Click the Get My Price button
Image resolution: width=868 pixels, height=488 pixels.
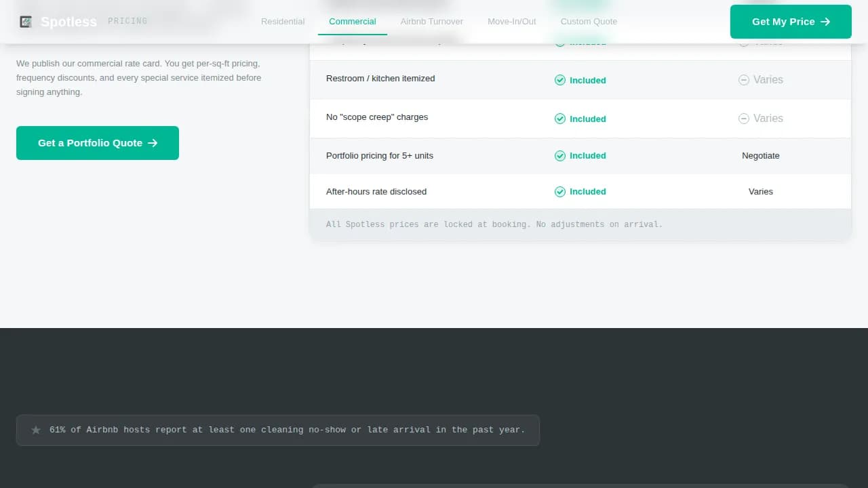[791, 21]
